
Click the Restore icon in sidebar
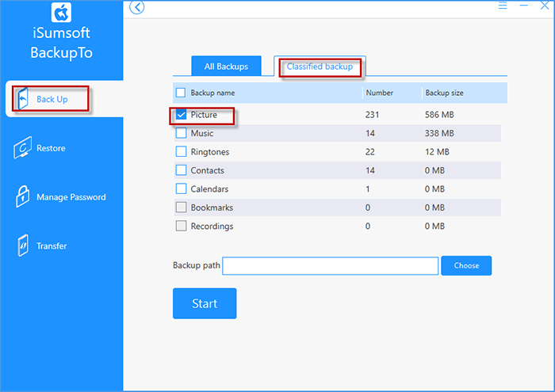click(x=23, y=147)
